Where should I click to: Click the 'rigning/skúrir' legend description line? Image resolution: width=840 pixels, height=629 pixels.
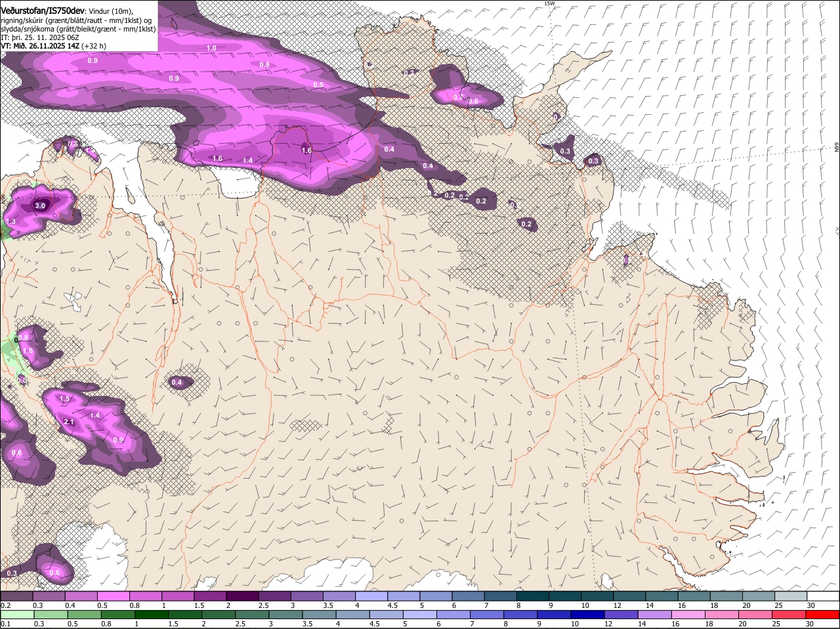point(76,20)
